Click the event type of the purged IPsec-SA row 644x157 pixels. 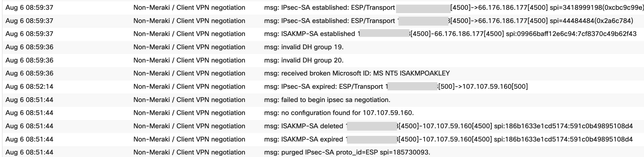(x=189, y=152)
